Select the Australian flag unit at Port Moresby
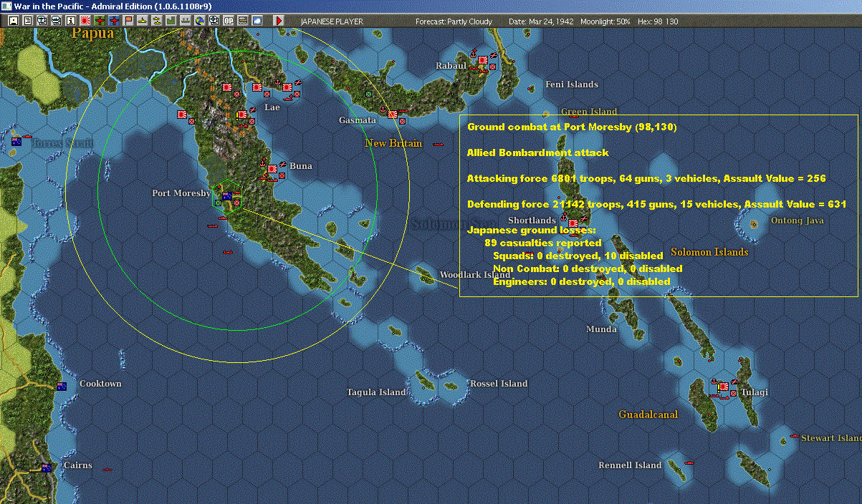862x504 pixels. [x=228, y=195]
